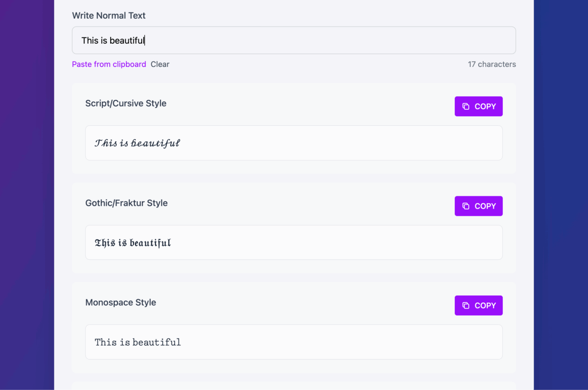588x390 pixels.
Task: Click the copy icon inside the Gothic/Fraktur COPY button
Action: tap(466, 206)
